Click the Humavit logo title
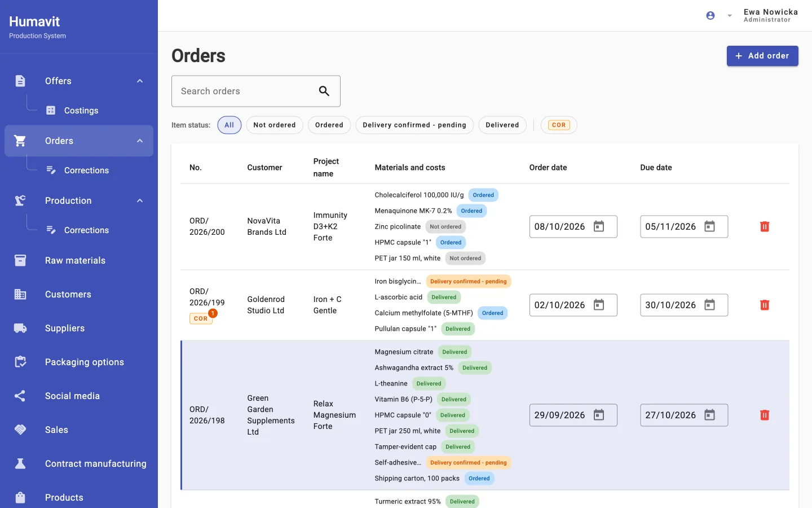Viewport: 812px width, 508px height. [34, 21]
